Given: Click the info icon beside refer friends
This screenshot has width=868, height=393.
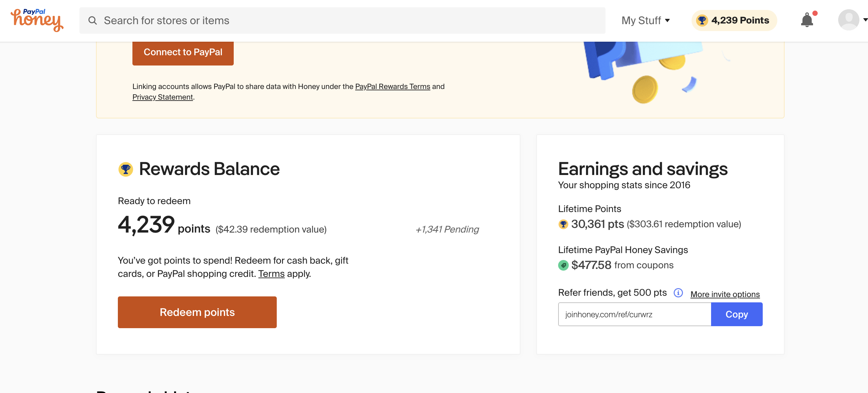Looking at the screenshot, I should pyautogui.click(x=678, y=293).
